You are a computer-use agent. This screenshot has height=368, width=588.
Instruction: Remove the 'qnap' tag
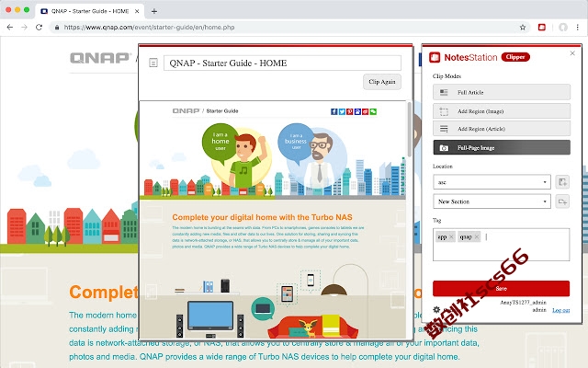pyautogui.click(x=476, y=237)
